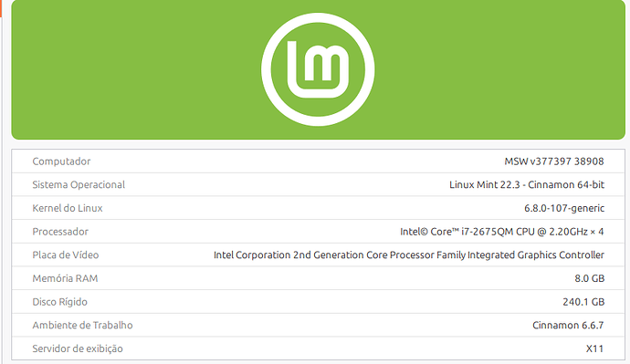Select the 'X11' display server value

[x=594, y=348]
